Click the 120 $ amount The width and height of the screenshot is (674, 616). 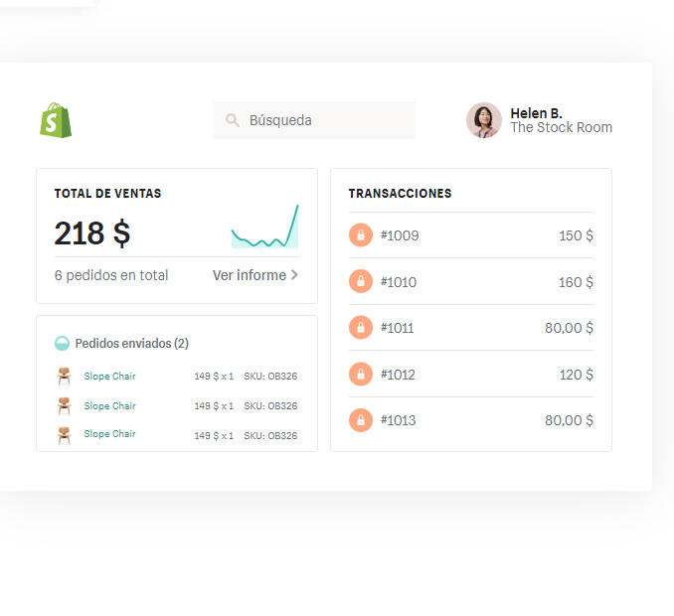tap(576, 375)
